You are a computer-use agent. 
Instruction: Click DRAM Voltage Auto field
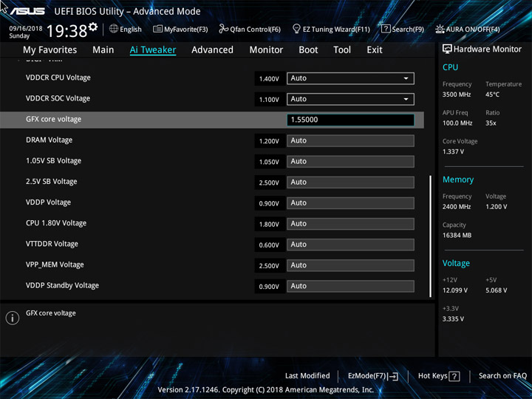(x=350, y=141)
